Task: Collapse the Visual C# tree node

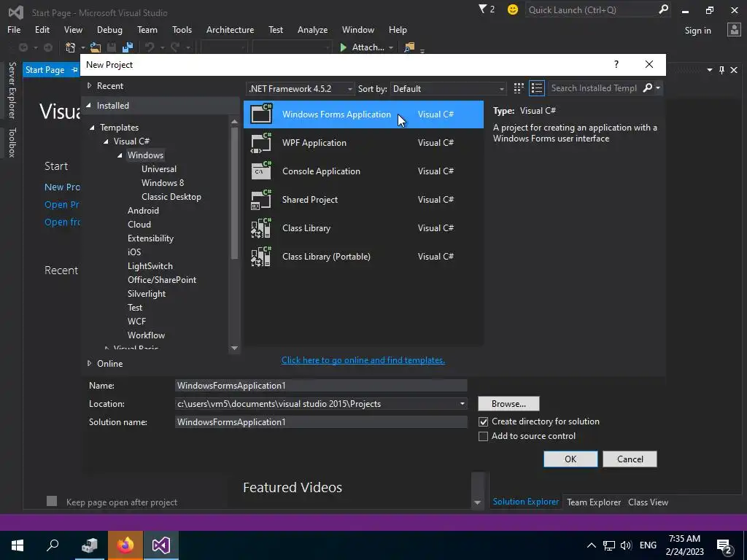Action: click(107, 141)
